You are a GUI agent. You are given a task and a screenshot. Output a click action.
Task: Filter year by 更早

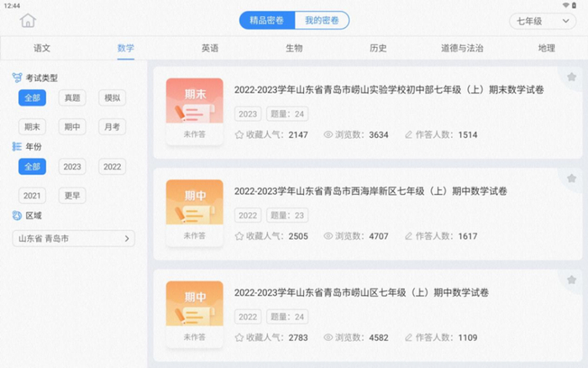72,196
